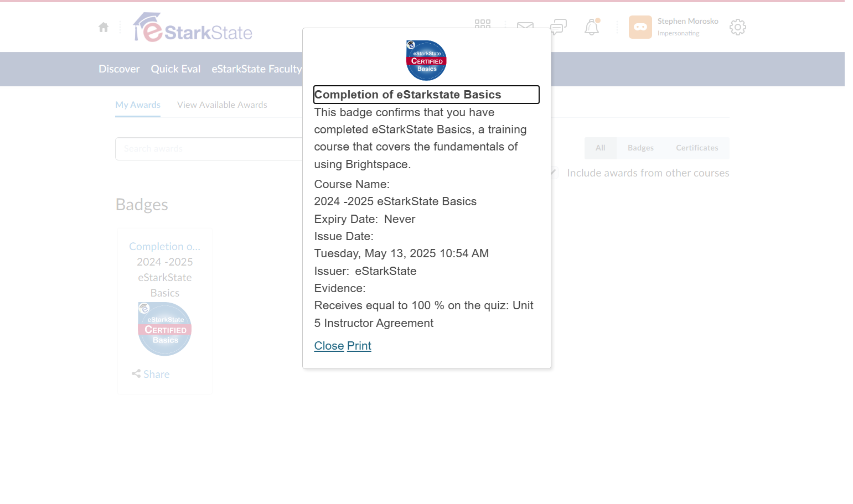Click the badge image in dialog
This screenshot has height=504, width=853.
click(426, 60)
